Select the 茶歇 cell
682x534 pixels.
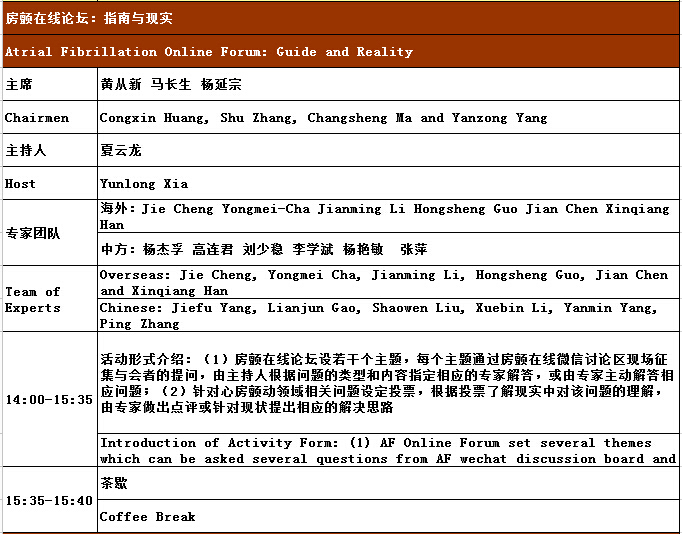[388, 483]
